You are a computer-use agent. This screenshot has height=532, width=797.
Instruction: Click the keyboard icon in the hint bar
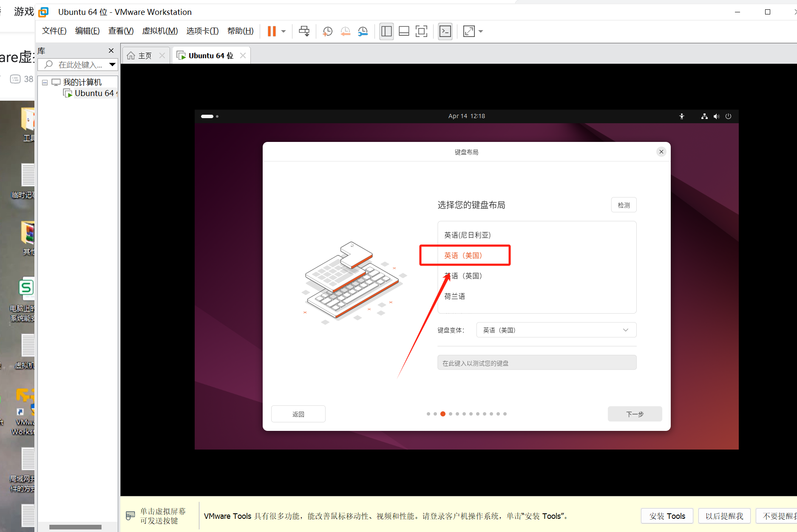[130, 516]
